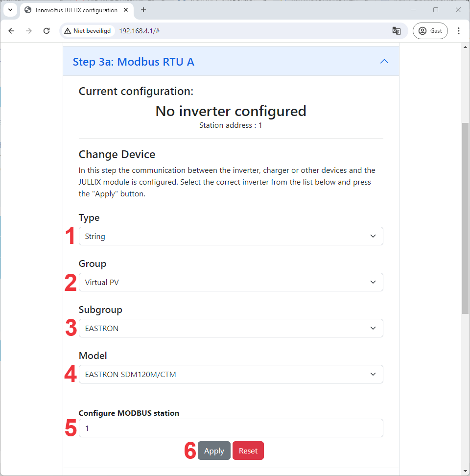This screenshot has height=476, width=470.
Task: Close the Innovoltus JULLIX tab
Action: 127,10
